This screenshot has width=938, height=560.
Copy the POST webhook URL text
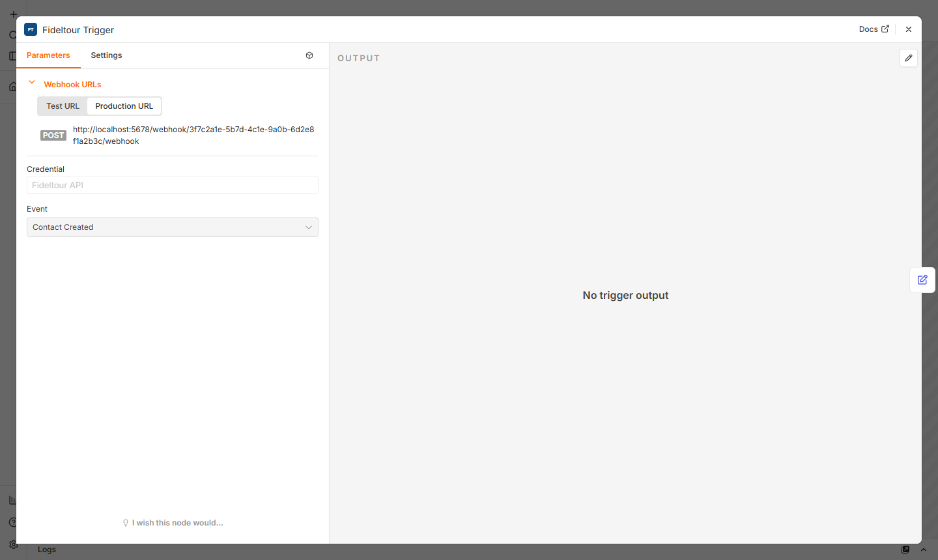click(193, 135)
